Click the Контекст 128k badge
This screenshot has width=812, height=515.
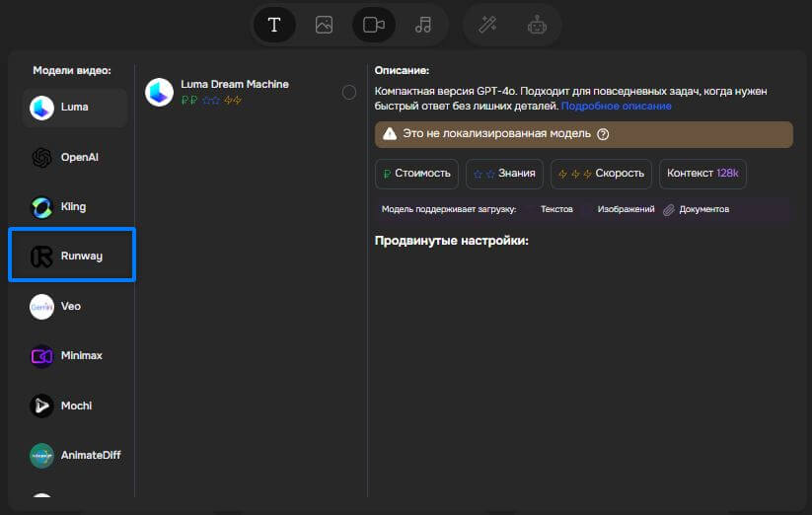(703, 174)
